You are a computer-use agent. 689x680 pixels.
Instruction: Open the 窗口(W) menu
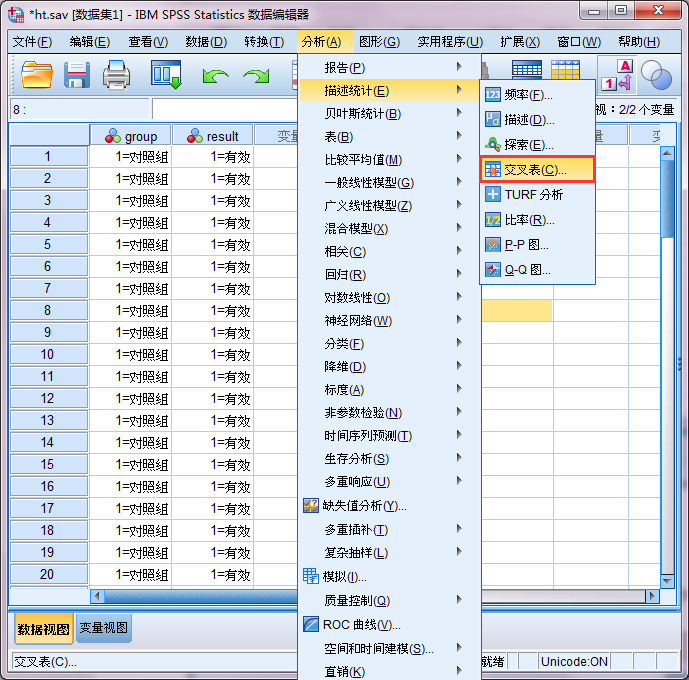[x=579, y=42]
